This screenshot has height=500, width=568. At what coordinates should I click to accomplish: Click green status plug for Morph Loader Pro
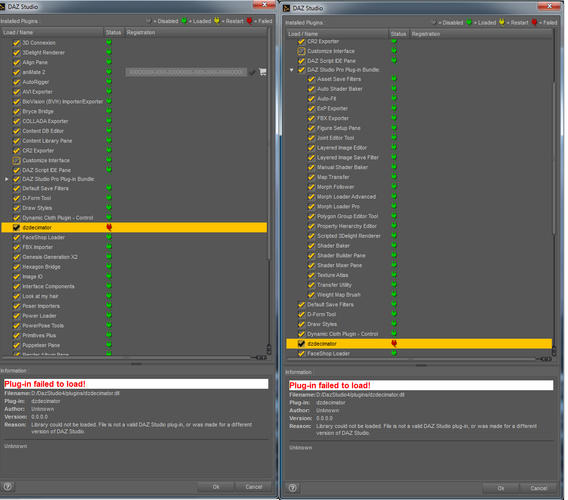(x=394, y=206)
